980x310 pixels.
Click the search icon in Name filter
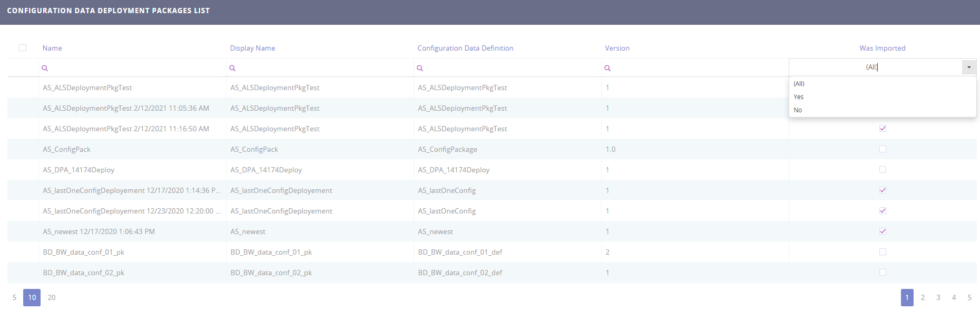[45, 68]
